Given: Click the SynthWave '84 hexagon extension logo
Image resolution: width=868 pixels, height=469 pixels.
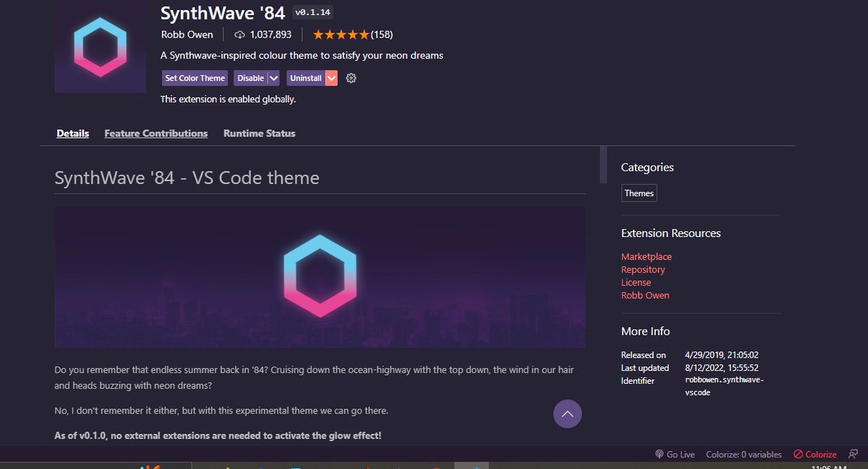Looking at the screenshot, I should coord(100,47).
